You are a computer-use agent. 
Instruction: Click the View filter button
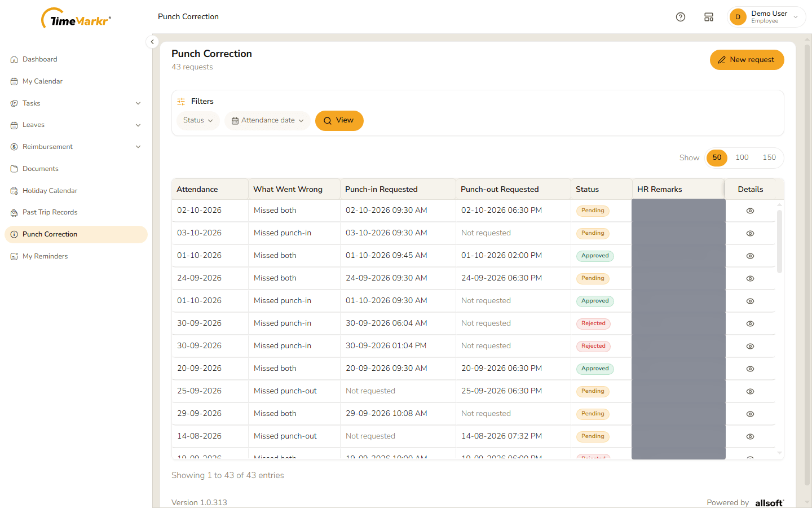click(339, 120)
